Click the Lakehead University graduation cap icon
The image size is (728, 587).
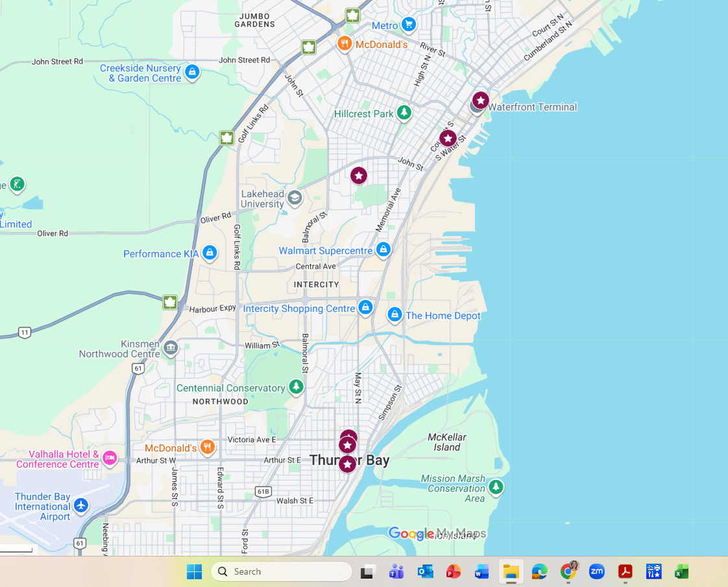(x=295, y=198)
